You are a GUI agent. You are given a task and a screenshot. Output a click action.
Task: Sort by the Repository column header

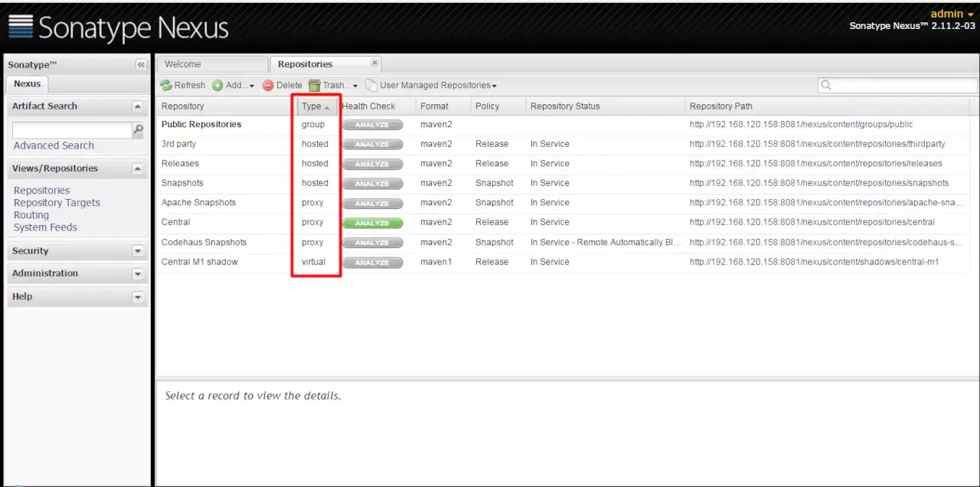click(227, 106)
